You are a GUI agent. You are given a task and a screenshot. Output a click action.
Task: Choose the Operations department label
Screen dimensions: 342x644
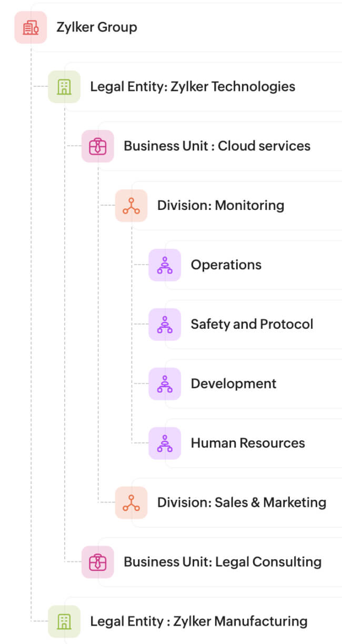226,265
